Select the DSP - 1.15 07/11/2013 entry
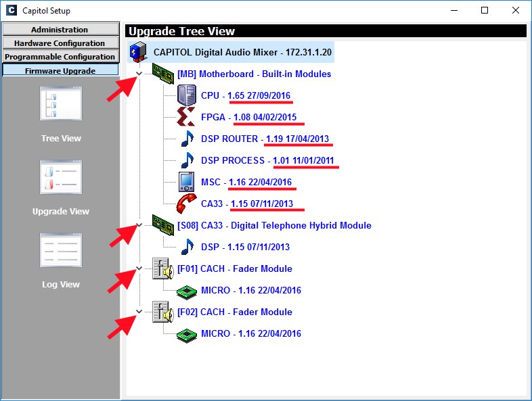The height and width of the screenshot is (401, 532). pyautogui.click(x=245, y=247)
